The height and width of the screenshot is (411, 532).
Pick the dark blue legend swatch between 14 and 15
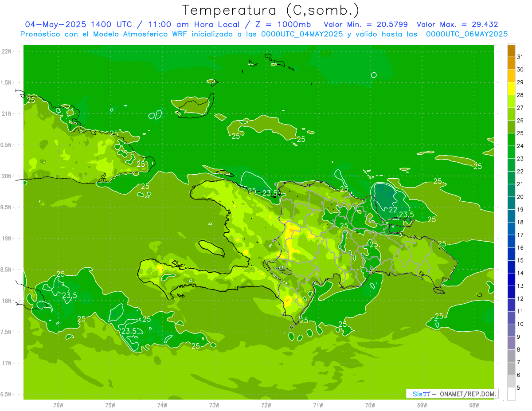click(x=511, y=267)
